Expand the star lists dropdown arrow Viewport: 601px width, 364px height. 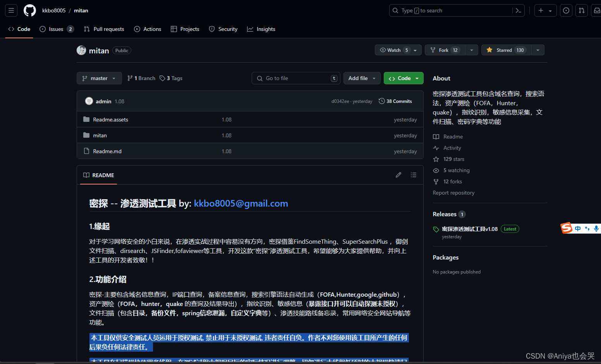point(538,50)
